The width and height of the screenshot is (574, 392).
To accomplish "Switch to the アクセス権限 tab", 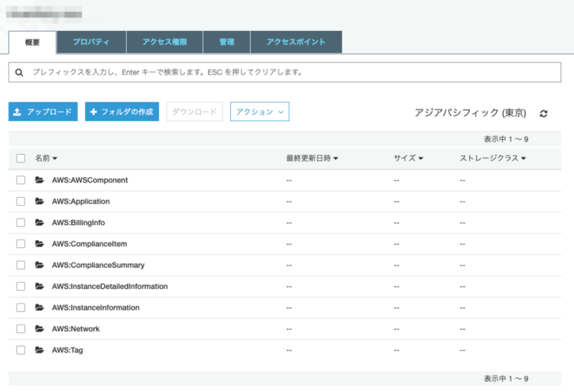I will point(165,42).
